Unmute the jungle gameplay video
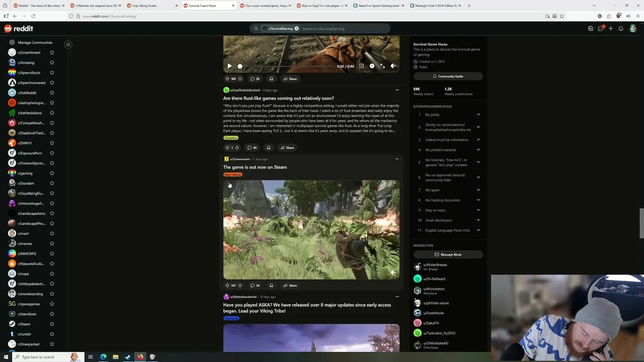Viewport: 644px width, 362px height. click(x=393, y=273)
